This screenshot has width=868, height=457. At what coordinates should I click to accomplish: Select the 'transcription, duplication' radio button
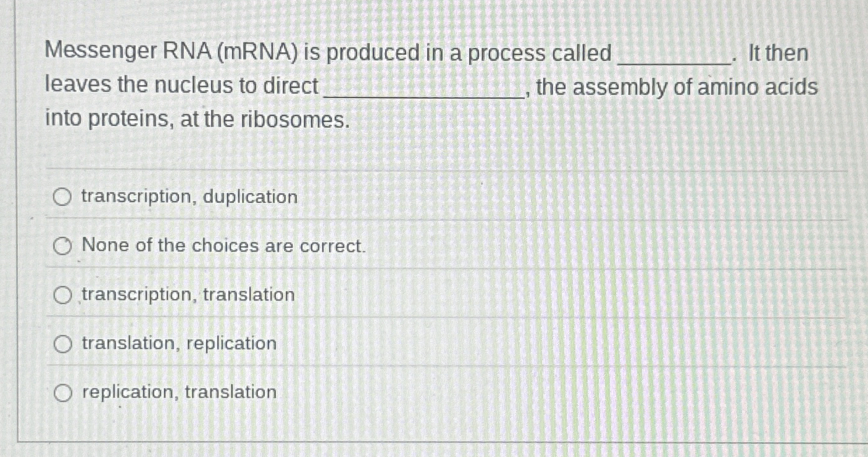62,197
